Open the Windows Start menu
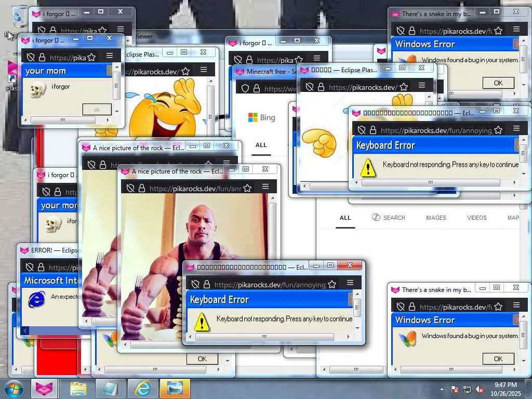532x399 pixels. (x=14, y=389)
